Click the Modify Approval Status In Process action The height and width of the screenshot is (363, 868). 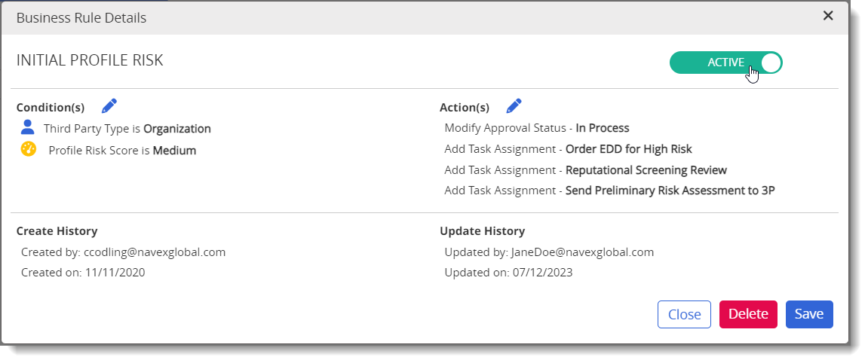(537, 128)
